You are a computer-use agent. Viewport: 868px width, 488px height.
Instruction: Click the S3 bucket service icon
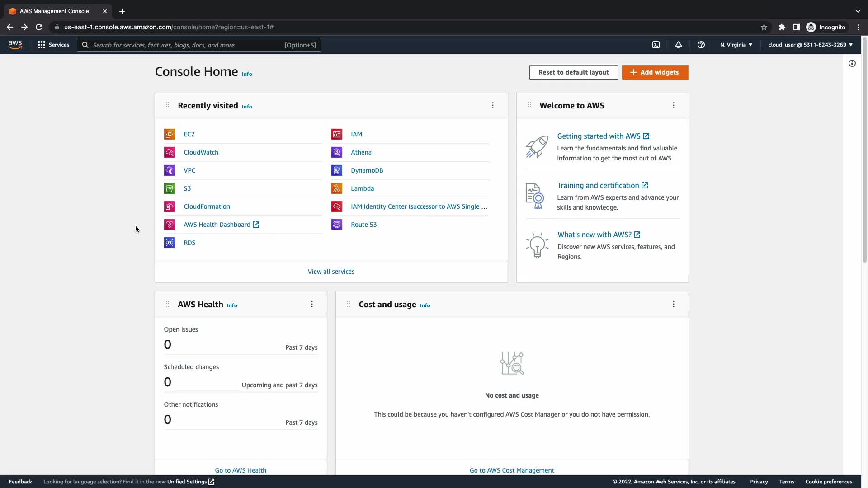tap(170, 188)
